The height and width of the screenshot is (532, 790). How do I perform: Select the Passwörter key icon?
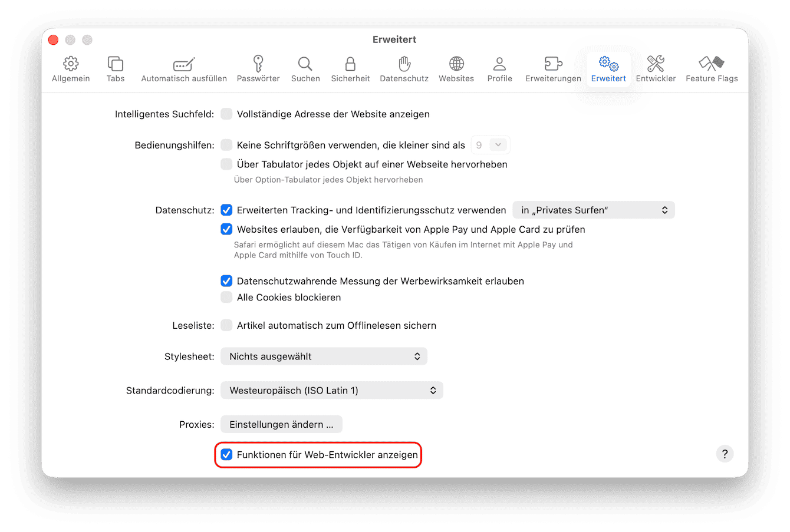point(258,69)
